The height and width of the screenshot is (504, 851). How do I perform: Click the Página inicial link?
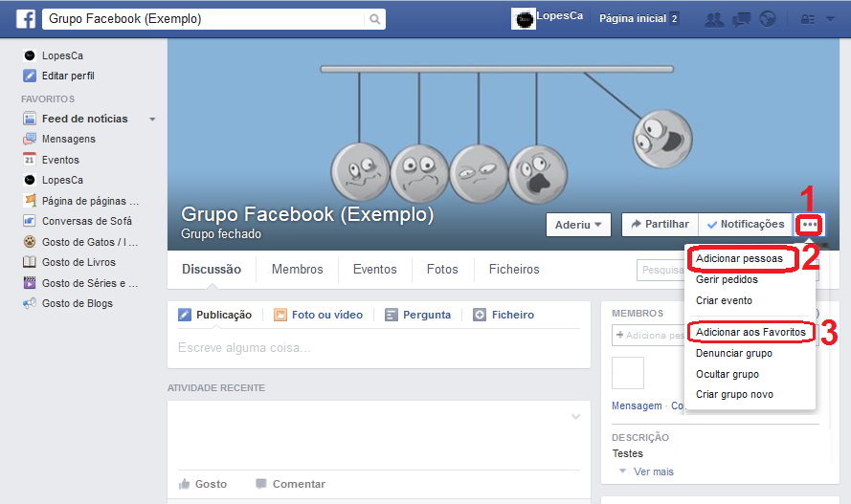coord(633,18)
